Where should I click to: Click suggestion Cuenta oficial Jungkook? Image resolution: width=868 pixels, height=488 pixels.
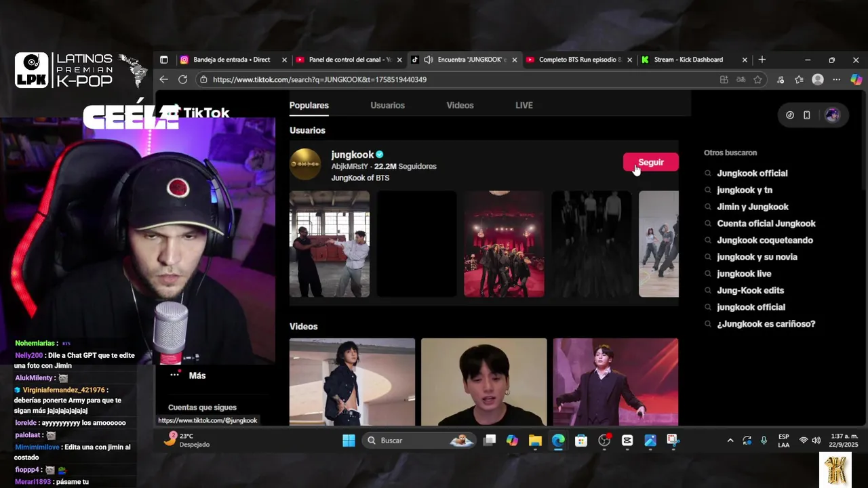(766, 224)
